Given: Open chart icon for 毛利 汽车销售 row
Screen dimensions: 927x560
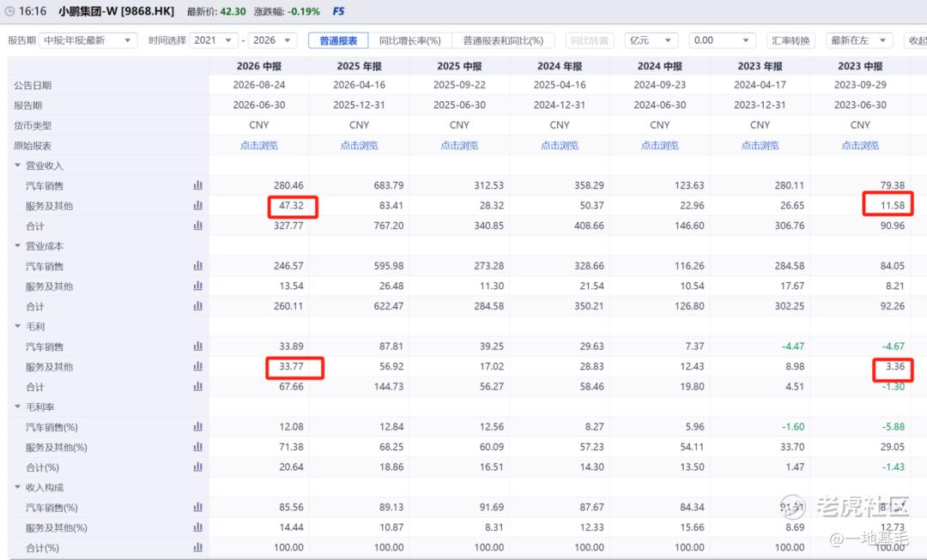Looking at the screenshot, I should 197,346.
